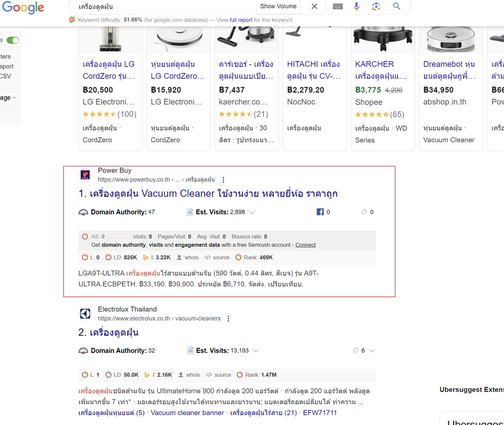Viewport: 504px width, 425px height.
Task: Open HITACHI vacuum product link
Action: pyautogui.click(x=313, y=70)
